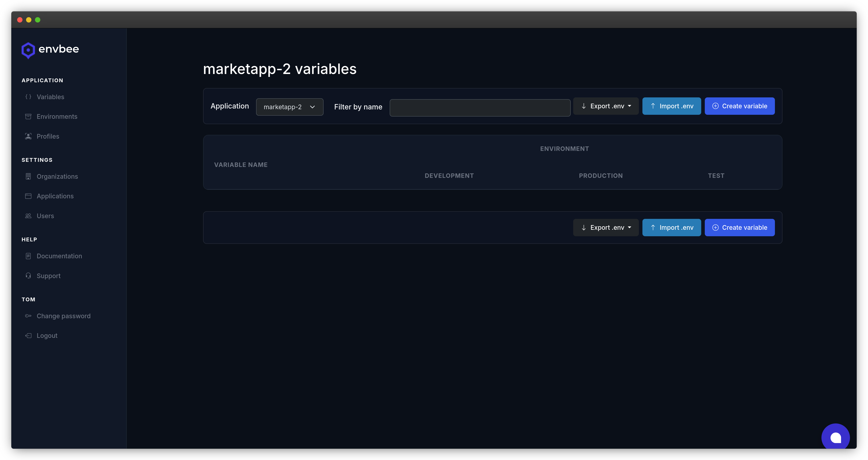Click the Users icon under Settings
The height and width of the screenshot is (460, 868).
point(28,216)
